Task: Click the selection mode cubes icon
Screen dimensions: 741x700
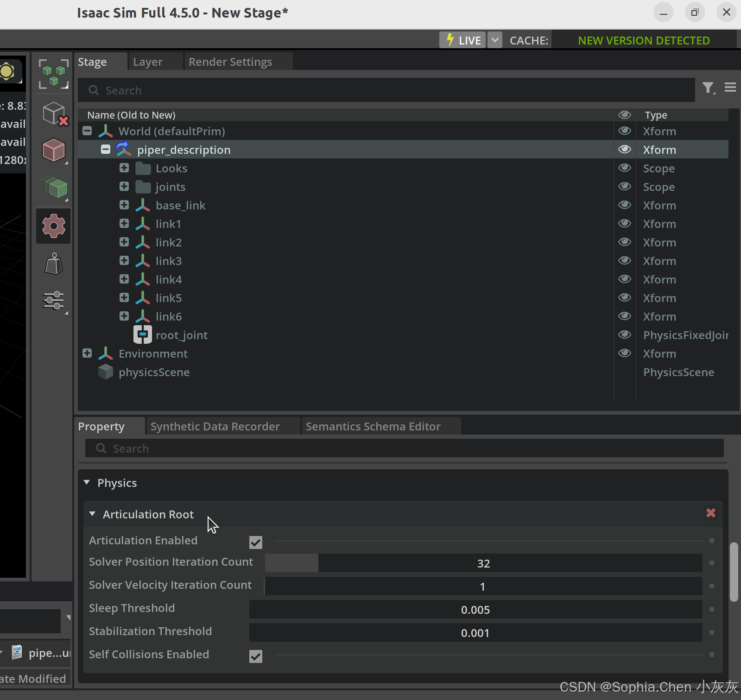Action: 53,74
